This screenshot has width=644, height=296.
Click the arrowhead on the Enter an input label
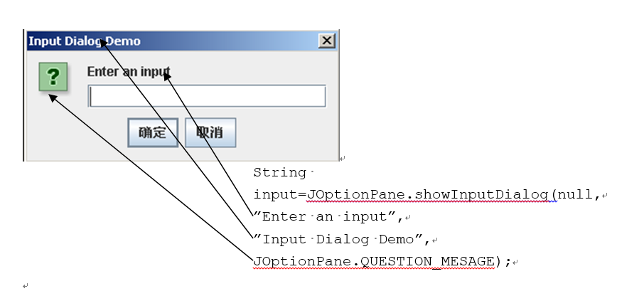167,76
